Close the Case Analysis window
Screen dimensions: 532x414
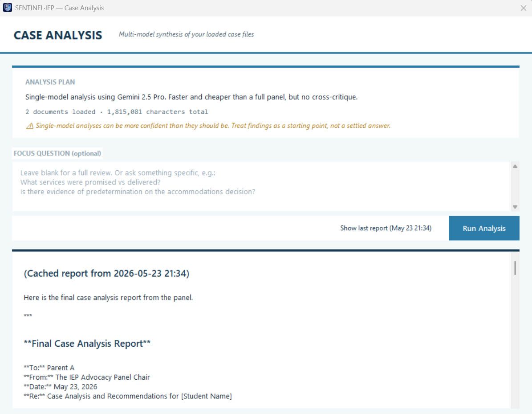coord(523,8)
